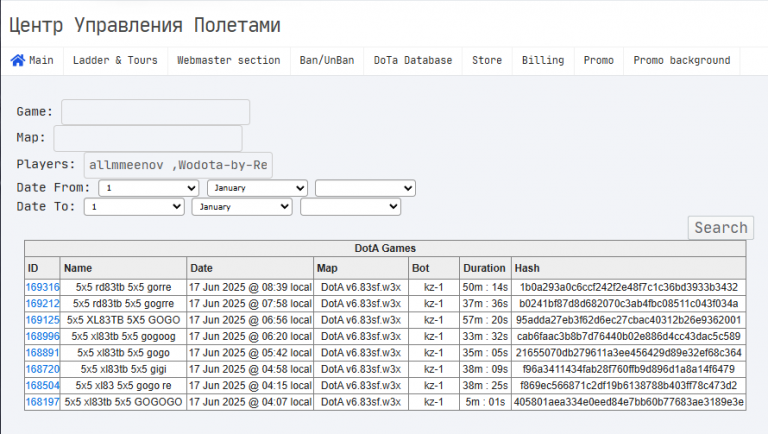Open game ID 169212 link

[x=43, y=304]
